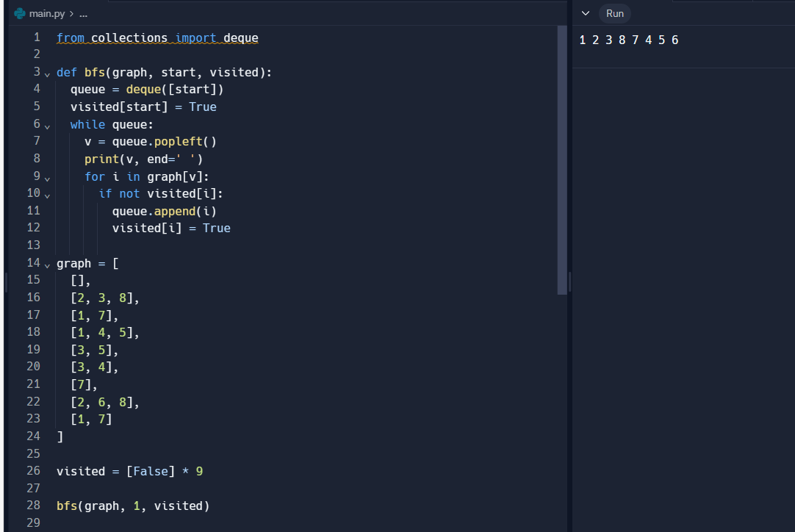The height and width of the screenshot is (532, 795).
Task: Click the print statement on line 8
Action: pos(143,159)
